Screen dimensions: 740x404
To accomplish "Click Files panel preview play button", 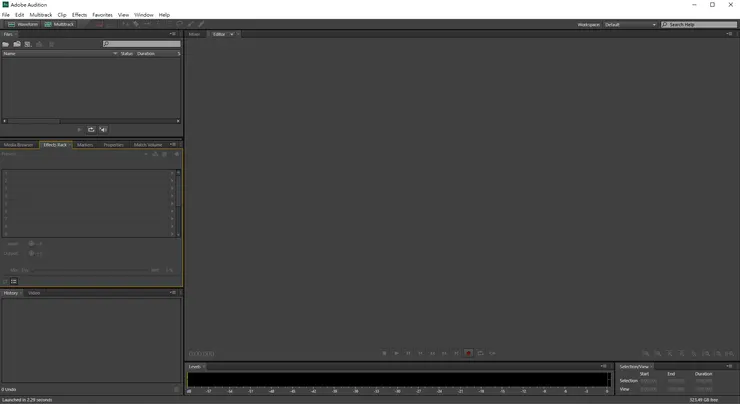I will point(79,129).
